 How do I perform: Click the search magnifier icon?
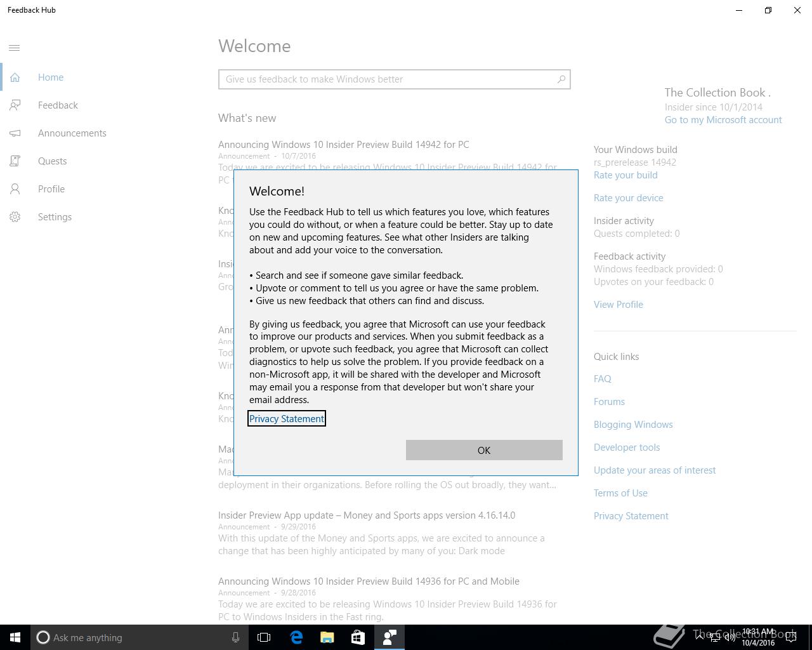[x=561, y=79]
